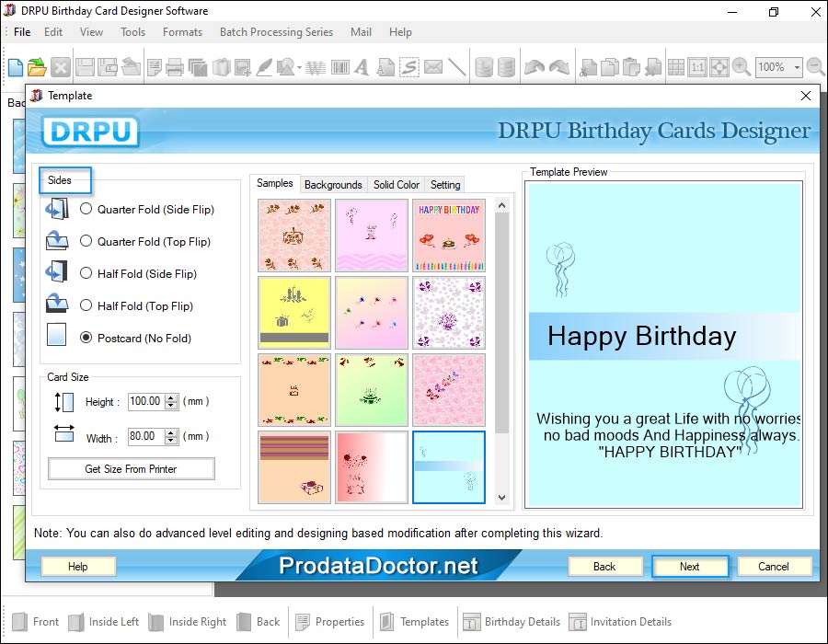The height and width of the screenshot is (644, 828).
Task: Select the green cake sample thumbnail
Action: point(372,390)
